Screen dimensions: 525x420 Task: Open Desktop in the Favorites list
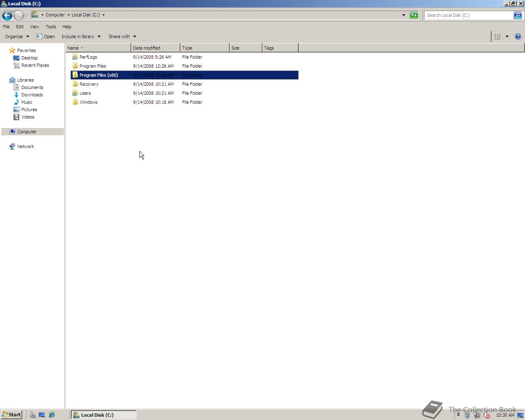(x=29, y=58)
